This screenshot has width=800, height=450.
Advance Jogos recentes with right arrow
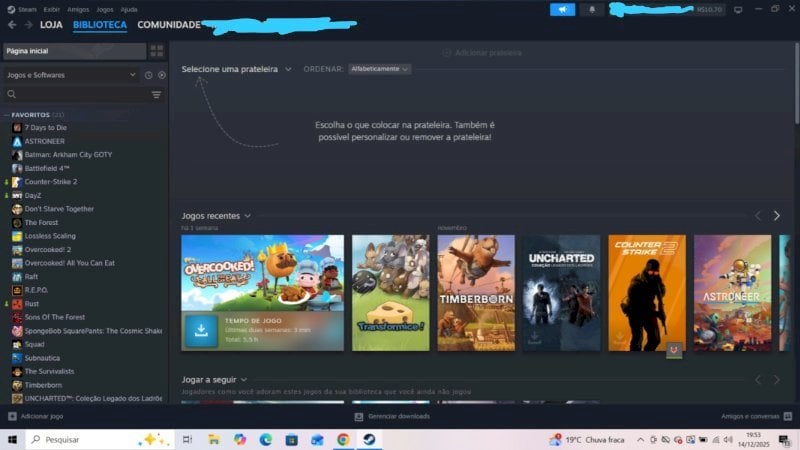click(777, 216)
